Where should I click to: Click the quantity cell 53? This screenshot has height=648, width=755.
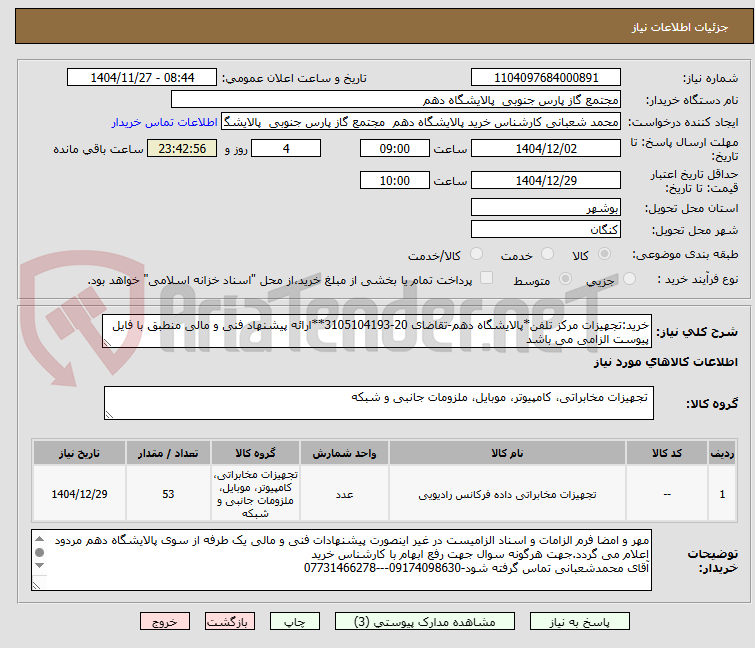168,494
